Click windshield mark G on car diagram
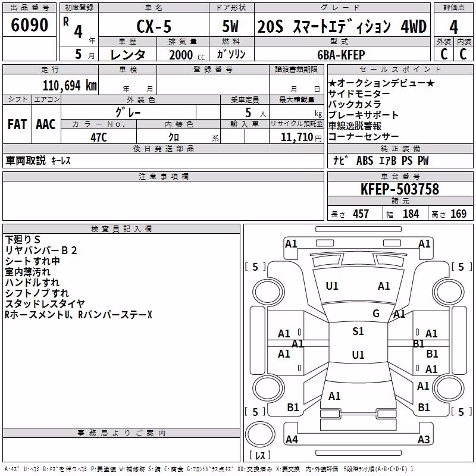This screenshot has width=476, height=476. tap(376, 314)
